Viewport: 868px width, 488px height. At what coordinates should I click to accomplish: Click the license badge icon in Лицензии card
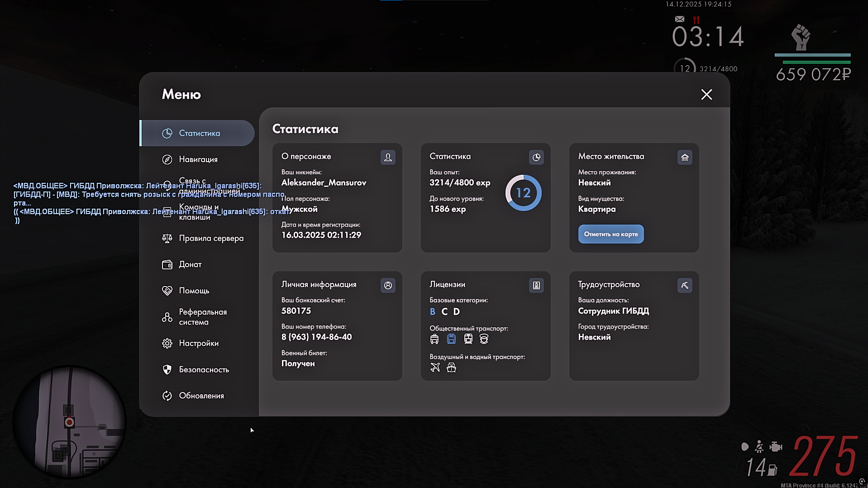[x=536, y=285]
